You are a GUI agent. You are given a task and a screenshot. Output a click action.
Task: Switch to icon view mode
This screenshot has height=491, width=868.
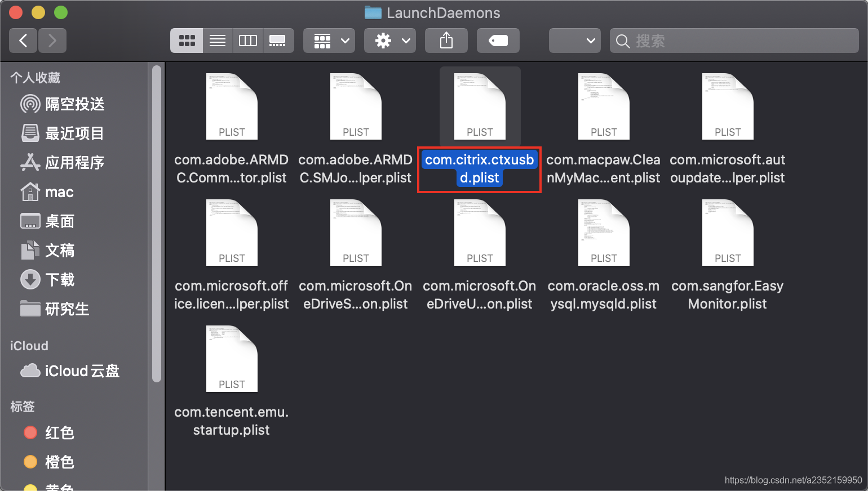(187, 41)
